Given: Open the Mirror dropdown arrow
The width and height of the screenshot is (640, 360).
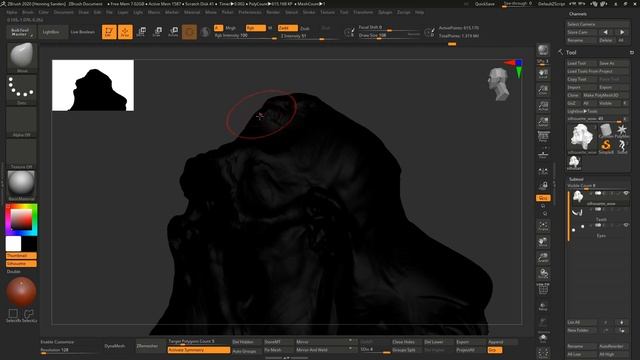Looking at the screenshot, I should (350, 341).
